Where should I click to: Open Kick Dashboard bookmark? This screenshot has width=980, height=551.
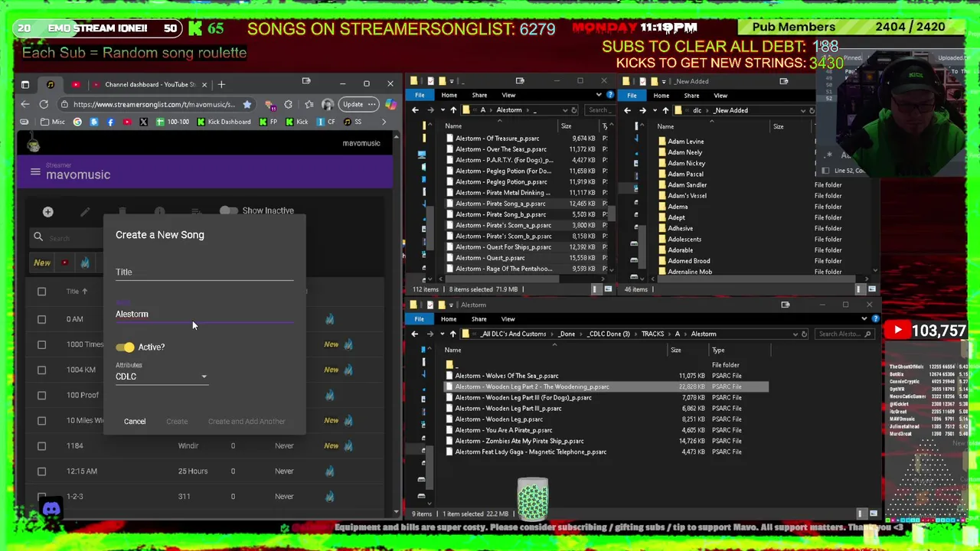point(223,122)
